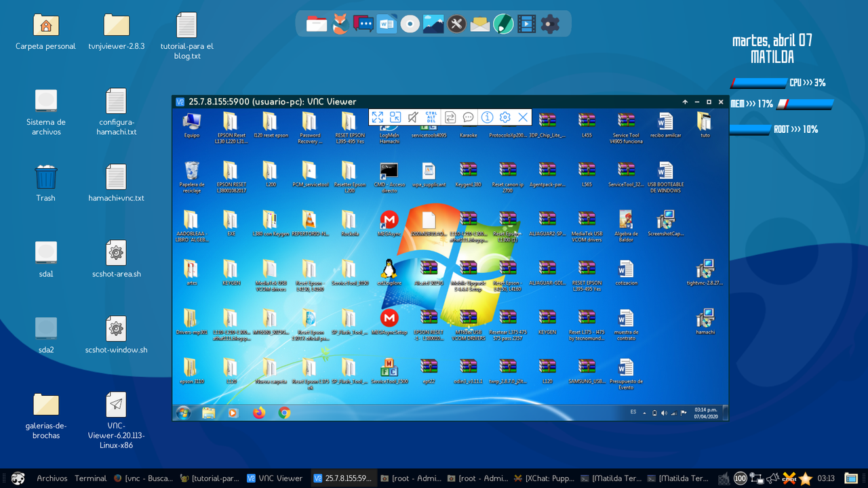Open the Puppy menu on the taskbar
Screen dimensions: 868x488
(x=18, y=479)
